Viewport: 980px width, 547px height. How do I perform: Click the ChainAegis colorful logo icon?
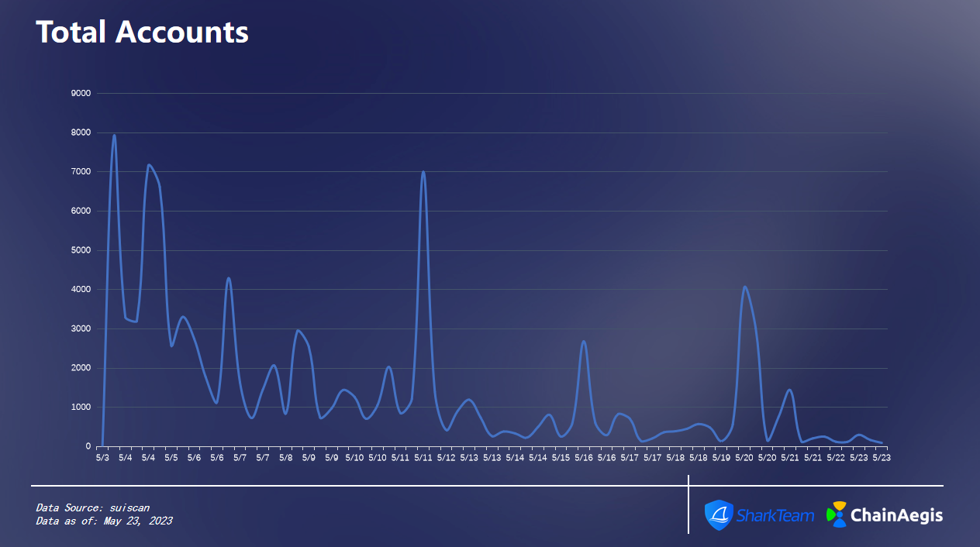(837, 514)
